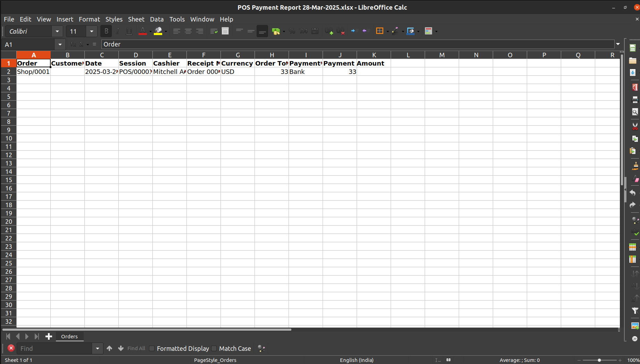Apply red font color
Screen dimensions: 640x364
pyautogui.click(x=142, y=31)
